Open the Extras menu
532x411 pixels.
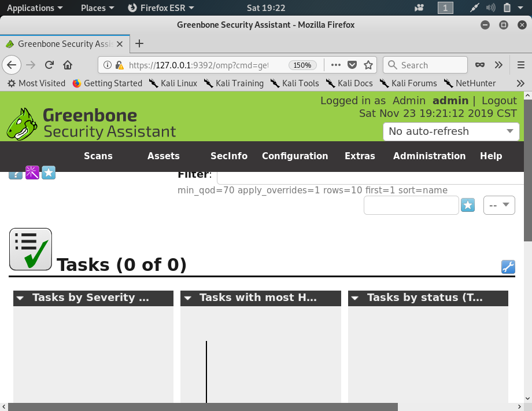pyautogui.click(x=360, y=156)
